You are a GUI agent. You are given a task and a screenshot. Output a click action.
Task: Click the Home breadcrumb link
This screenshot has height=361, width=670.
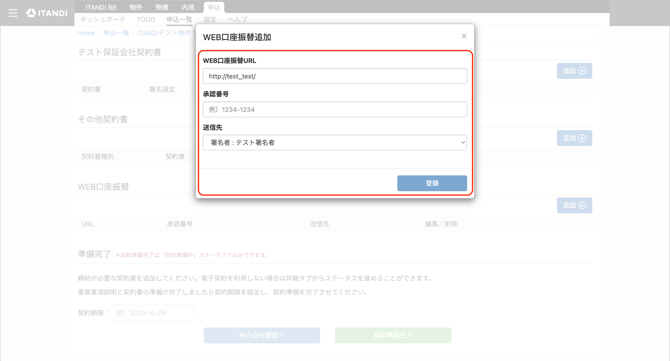click(86, 33)
